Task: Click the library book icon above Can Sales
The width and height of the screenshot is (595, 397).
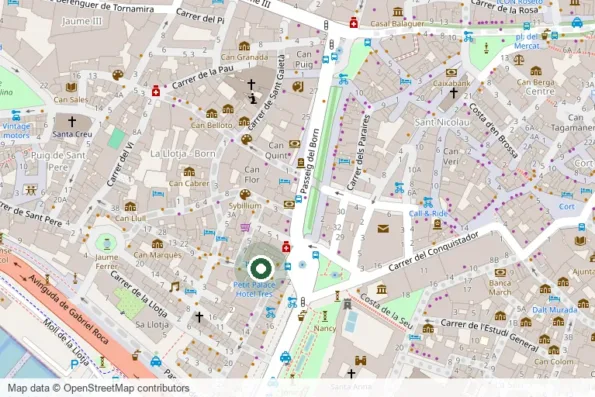Action: tap(71, 87)
